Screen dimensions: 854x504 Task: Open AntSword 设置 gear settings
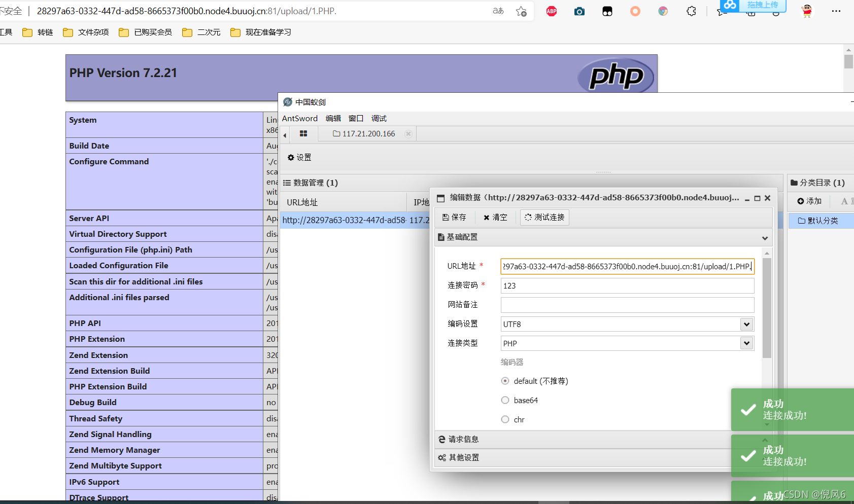tap(299, 158)
